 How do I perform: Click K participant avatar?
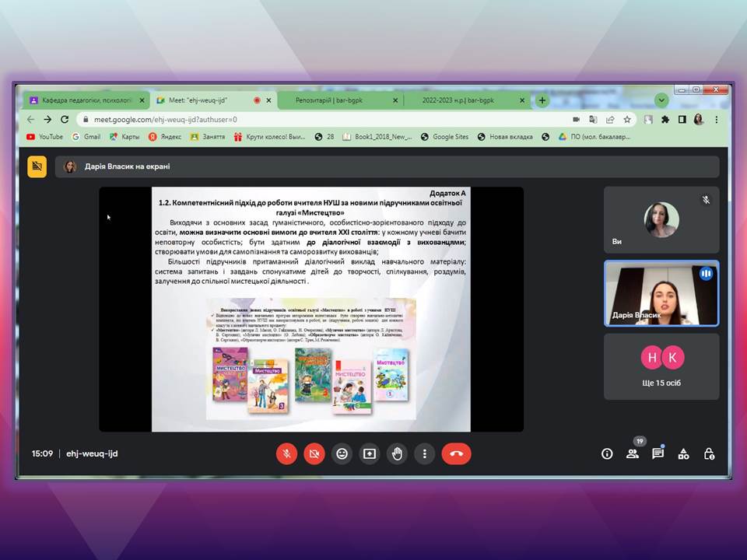[x=672, y=358]
